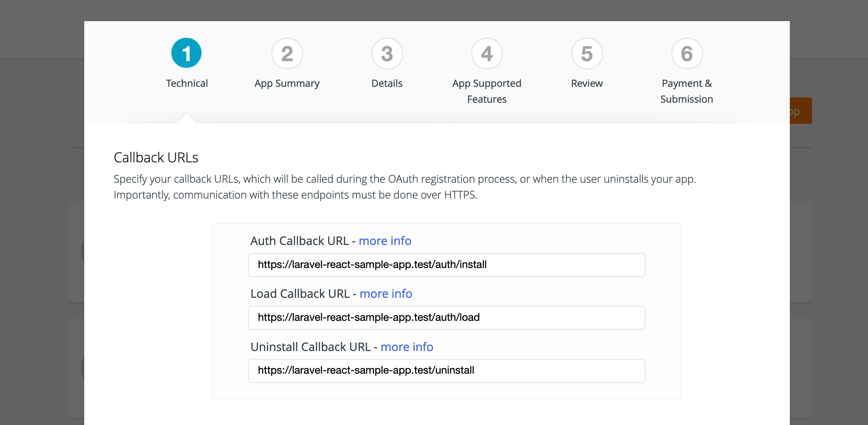Switch to the App Summary step

coord(287,83)
